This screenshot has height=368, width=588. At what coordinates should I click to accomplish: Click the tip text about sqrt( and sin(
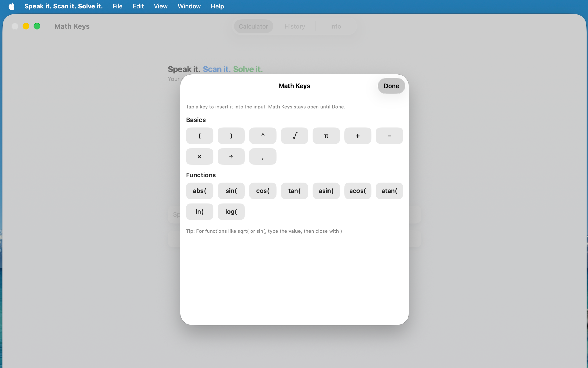tap(264, 231)
